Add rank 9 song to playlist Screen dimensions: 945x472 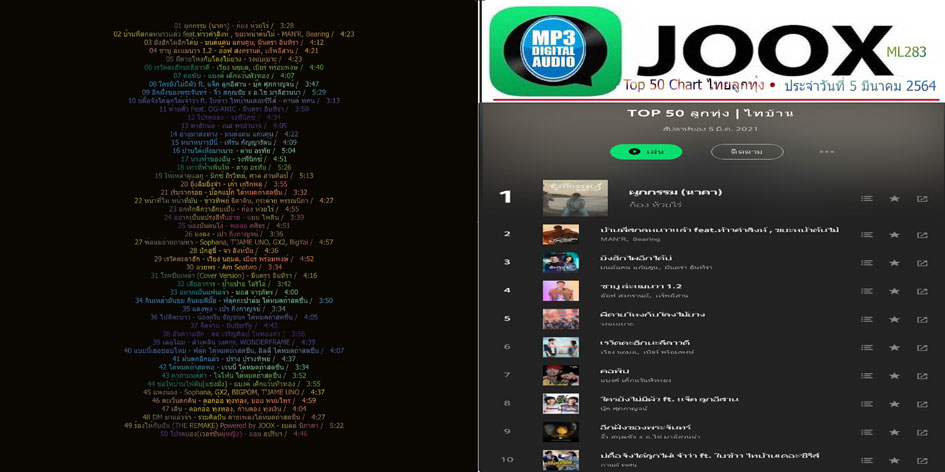tap(867, 432)
